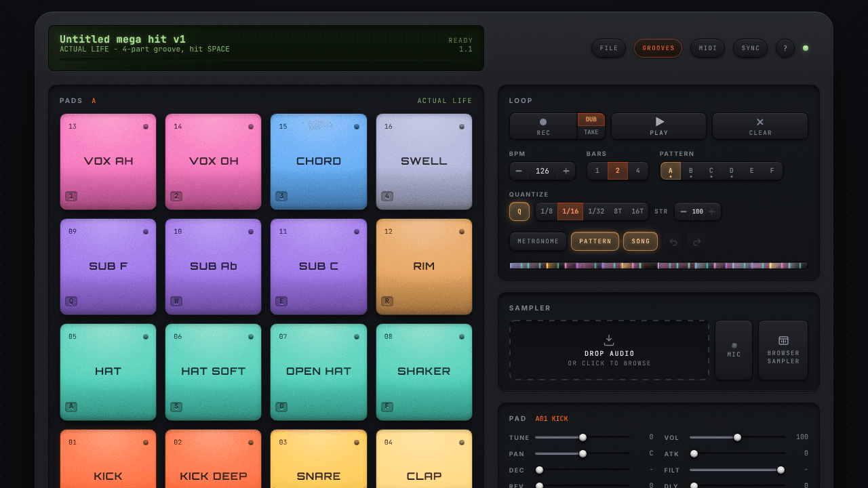Trigger the SUB F pad
868x488 pixels.
tap(108, 266)
